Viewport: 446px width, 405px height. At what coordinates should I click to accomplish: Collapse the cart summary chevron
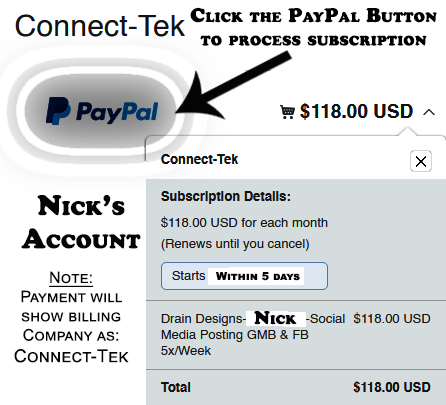(x=429, y=112)
